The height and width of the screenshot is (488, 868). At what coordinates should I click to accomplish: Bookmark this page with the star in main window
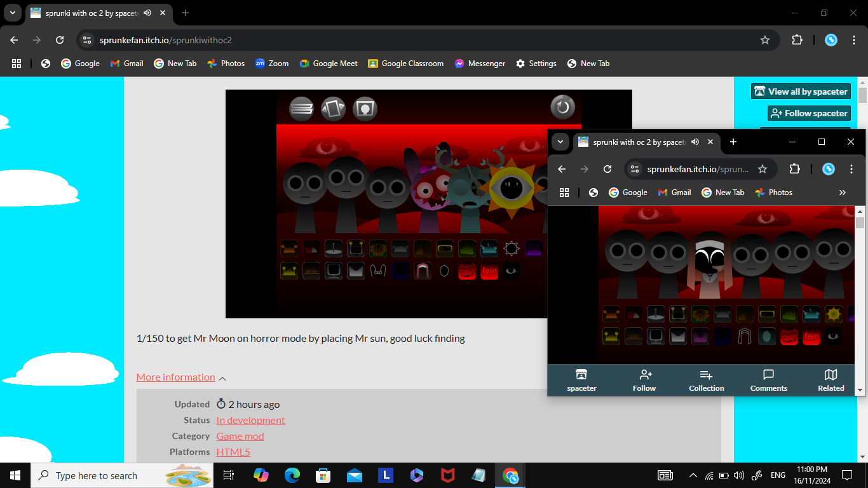[765, 40]
